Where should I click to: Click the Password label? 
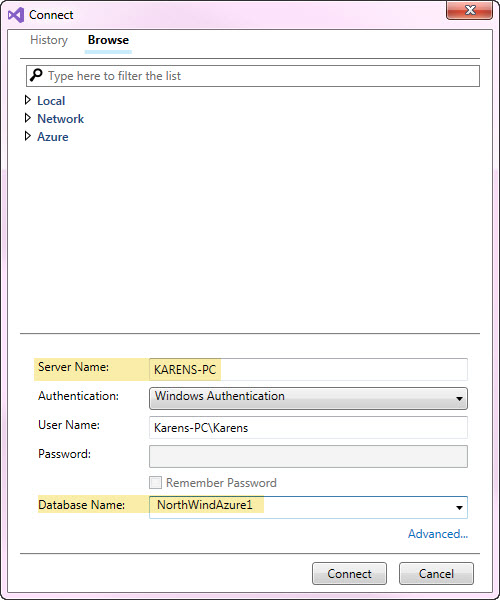64,454
